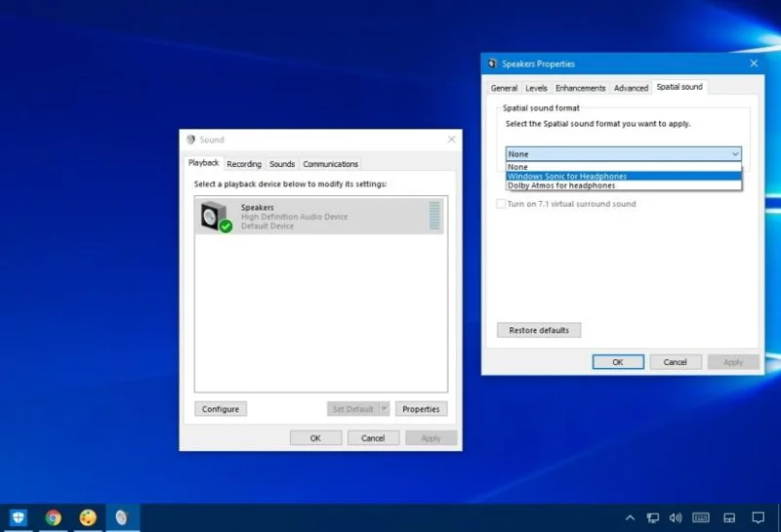Open the Enhancements tab
Screen dimensions: 781x532
click(x=580, y=88)
